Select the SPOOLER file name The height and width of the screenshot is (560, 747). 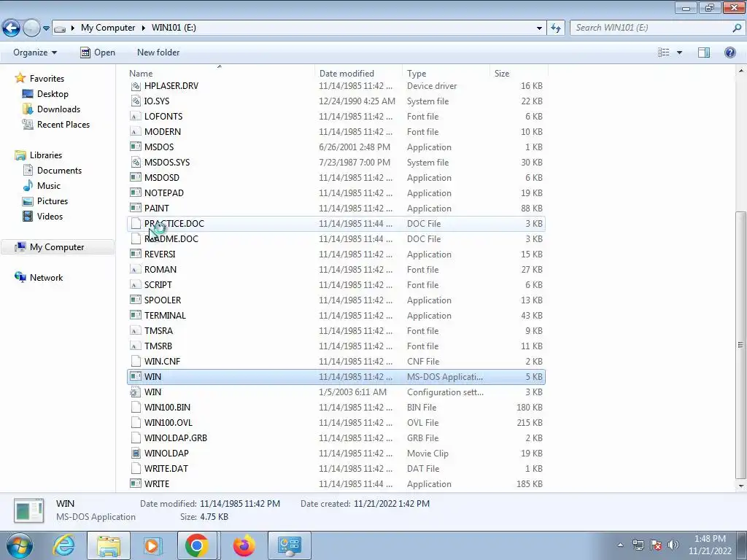tap(163, 300)
